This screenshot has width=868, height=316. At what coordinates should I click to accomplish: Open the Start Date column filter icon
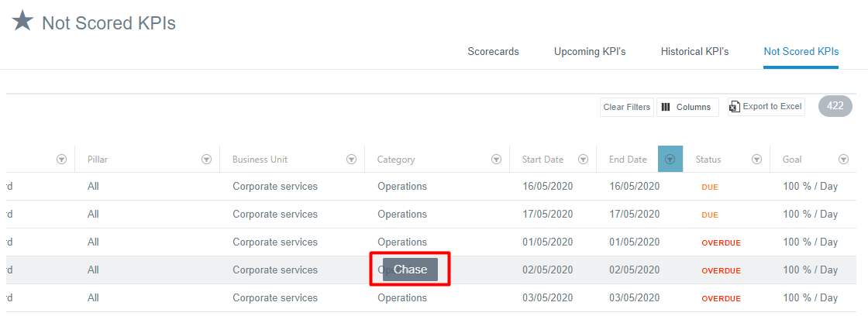(x=582, y=160)
